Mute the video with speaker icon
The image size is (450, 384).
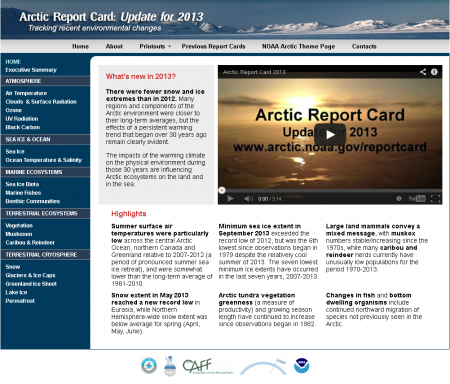(248, 199)
